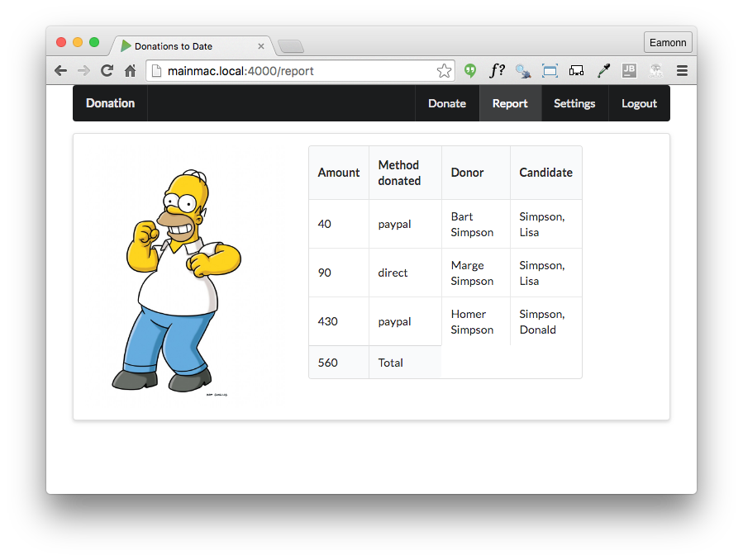Log out using the Logout link
The width and height of the screenshot is (743, 560).
[639, 103]
